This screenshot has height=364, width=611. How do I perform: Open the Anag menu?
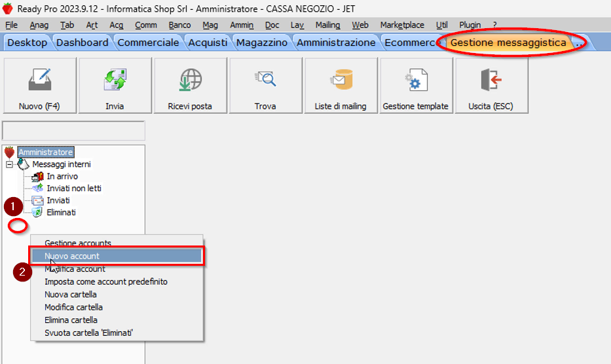point(39,25)
